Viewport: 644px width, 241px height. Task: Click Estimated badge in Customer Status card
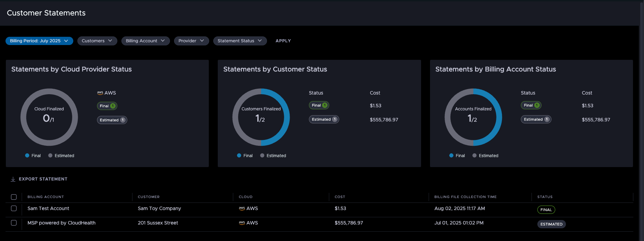pos(324,119)
